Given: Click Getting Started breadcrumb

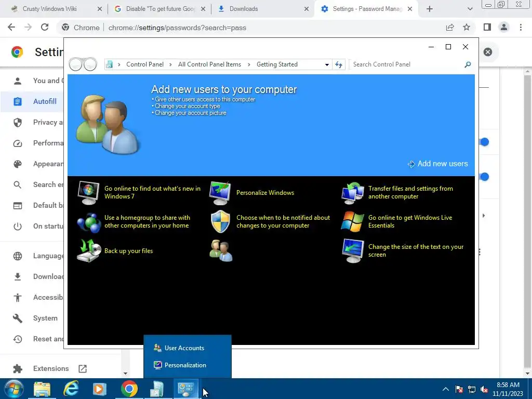Looking at the screenshot, I should click(277, 64).
